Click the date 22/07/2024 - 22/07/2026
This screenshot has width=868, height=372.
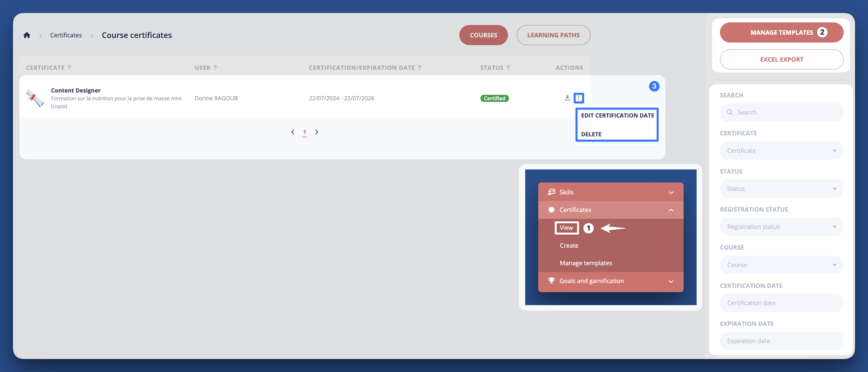coord(341,98)
